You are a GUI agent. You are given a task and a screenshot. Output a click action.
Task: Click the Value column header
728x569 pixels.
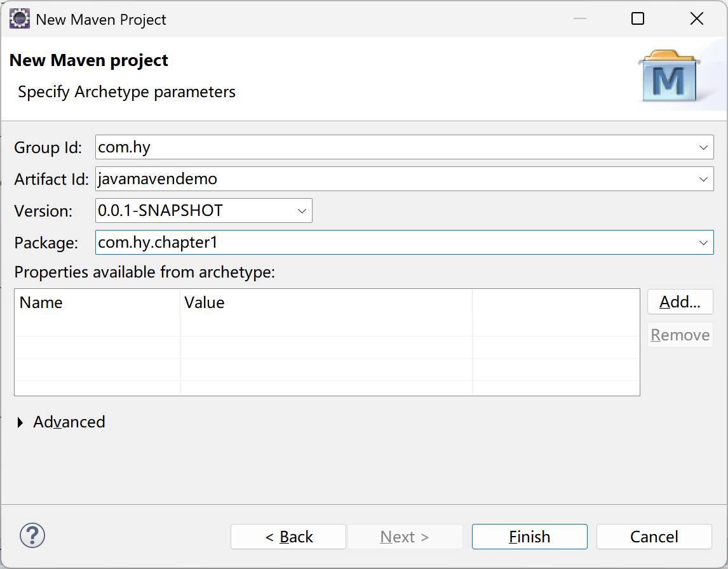[x=326, y=303]
